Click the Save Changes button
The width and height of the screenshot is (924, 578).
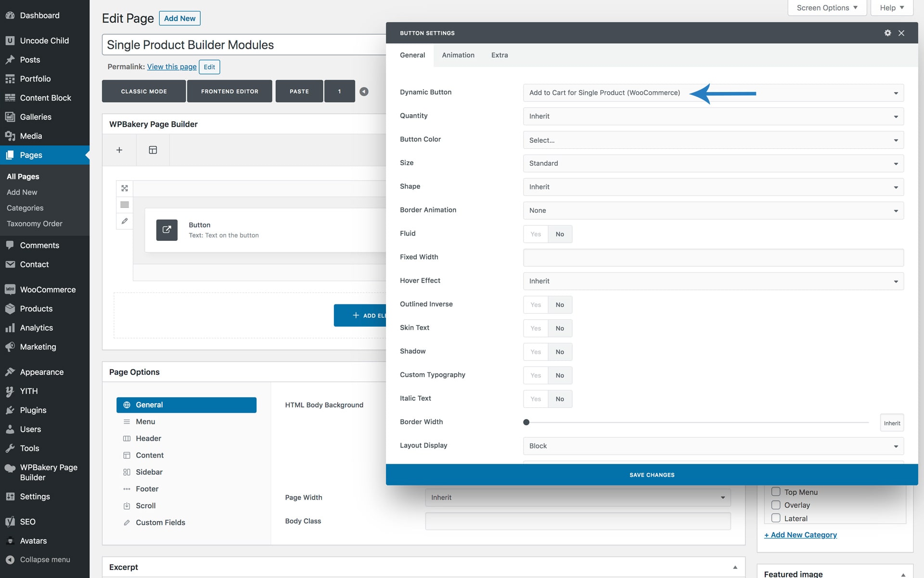tap(652, 475)
